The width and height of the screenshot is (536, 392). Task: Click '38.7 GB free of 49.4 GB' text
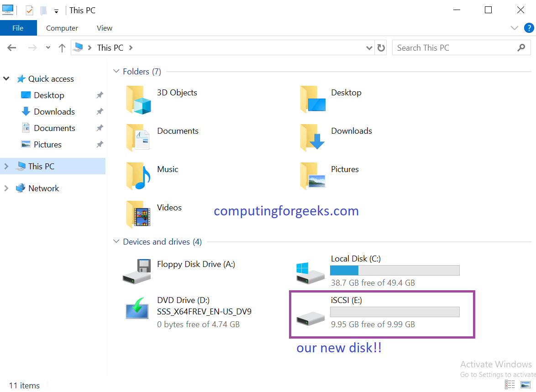(373, 282)
